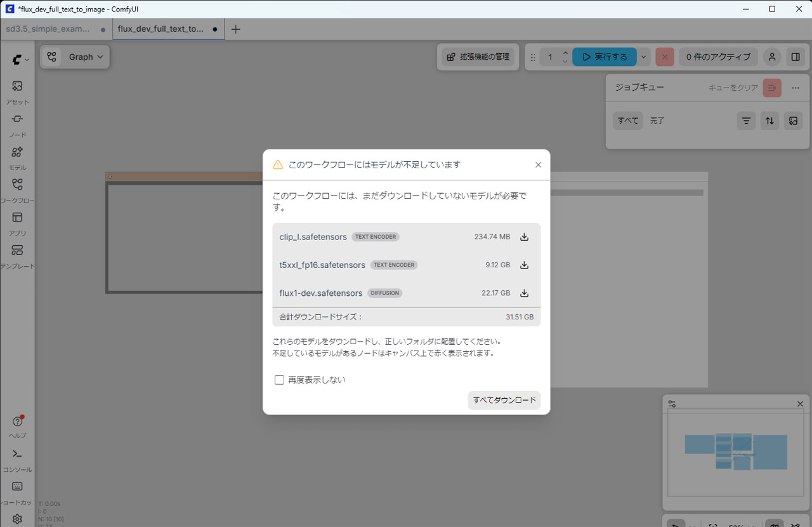Screen dimensions: 812x527
Task: Open the user account icon
Action: coord(772,57)
